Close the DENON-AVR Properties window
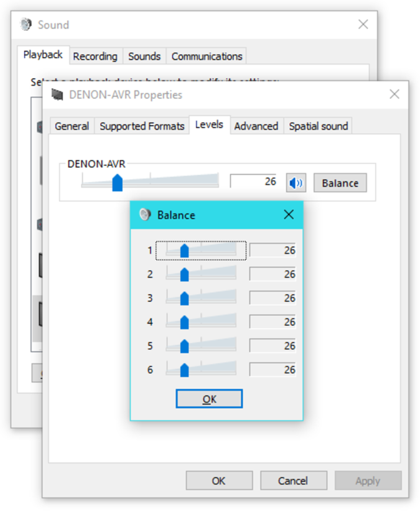The width and height of the screenshot is (420, 511). (394, 94)
